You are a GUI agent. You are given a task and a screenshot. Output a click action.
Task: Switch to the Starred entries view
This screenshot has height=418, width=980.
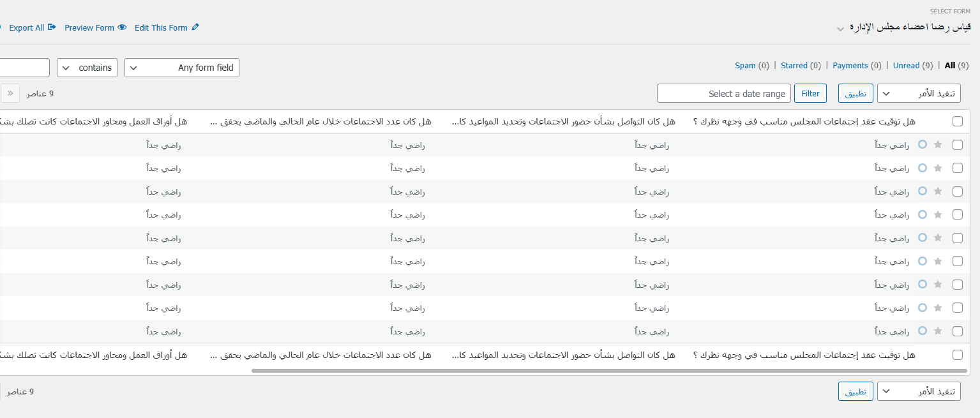pos(794,66)
